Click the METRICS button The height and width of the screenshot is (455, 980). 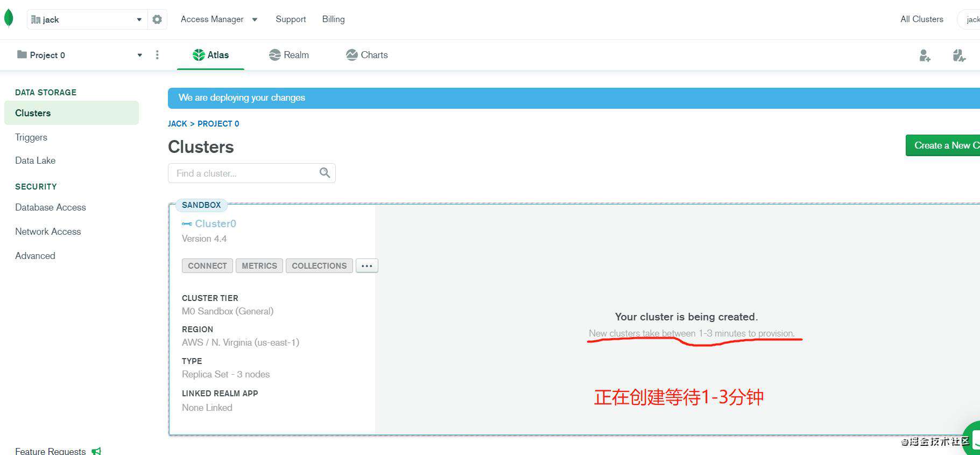pyautogui.click(x=259, y=266)
